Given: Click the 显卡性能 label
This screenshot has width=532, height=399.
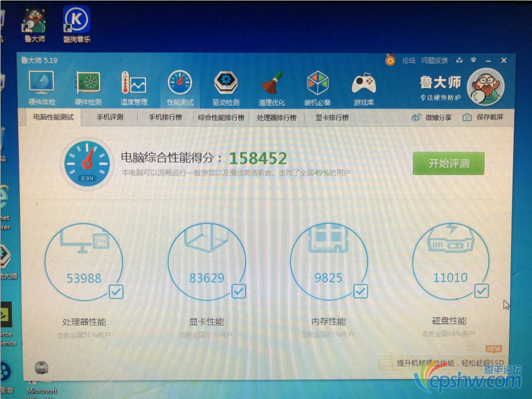Looking at the screenshot, I should pos(207,322).
